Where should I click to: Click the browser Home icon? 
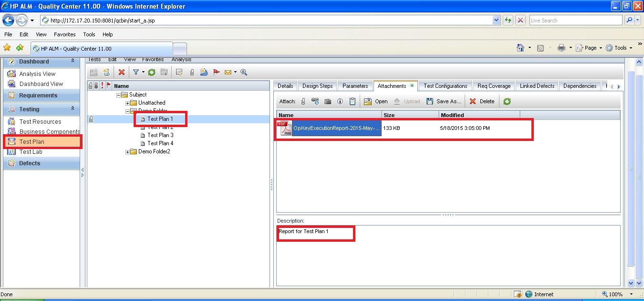[x=521, y=48]
